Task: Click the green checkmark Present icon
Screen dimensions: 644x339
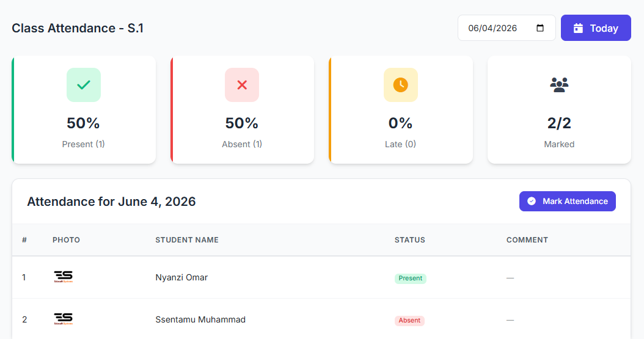Action: [84, 85]
